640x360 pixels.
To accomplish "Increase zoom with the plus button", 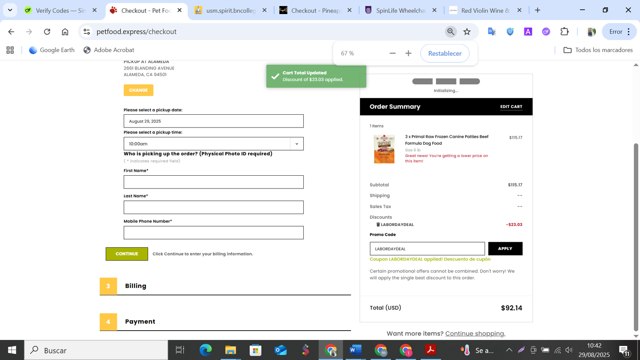I will tap(408, 53).
